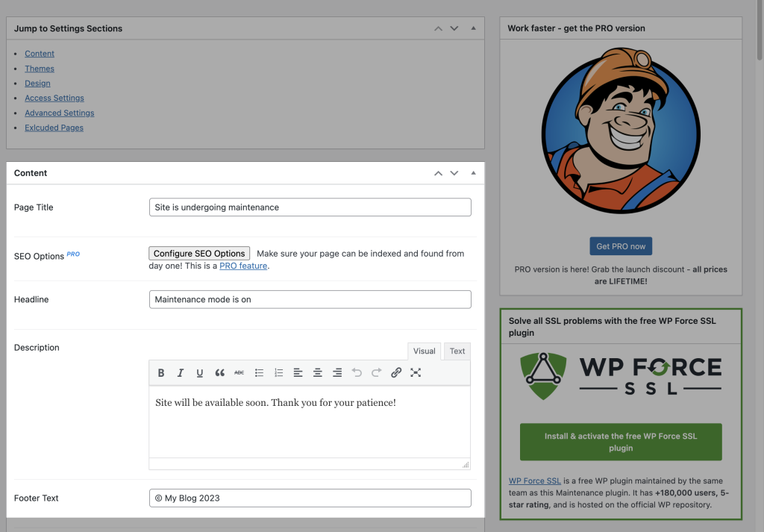The height and width of the screenshot is (532, 764).
Task: Center align the Description text
Action: click(x=318, y=373)
